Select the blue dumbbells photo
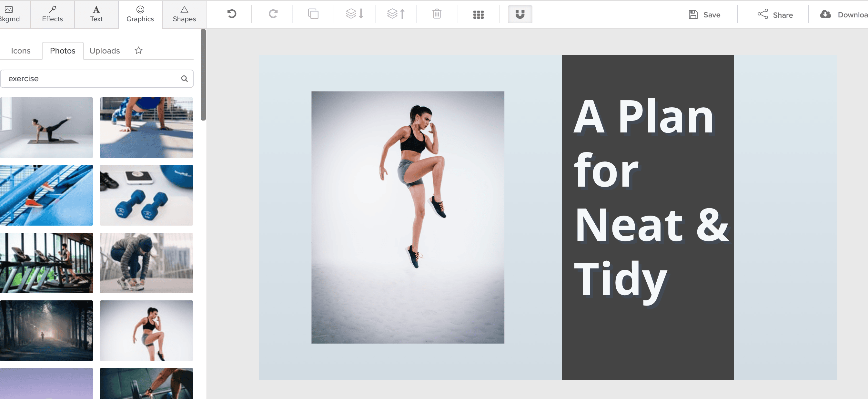 (146, 195)
